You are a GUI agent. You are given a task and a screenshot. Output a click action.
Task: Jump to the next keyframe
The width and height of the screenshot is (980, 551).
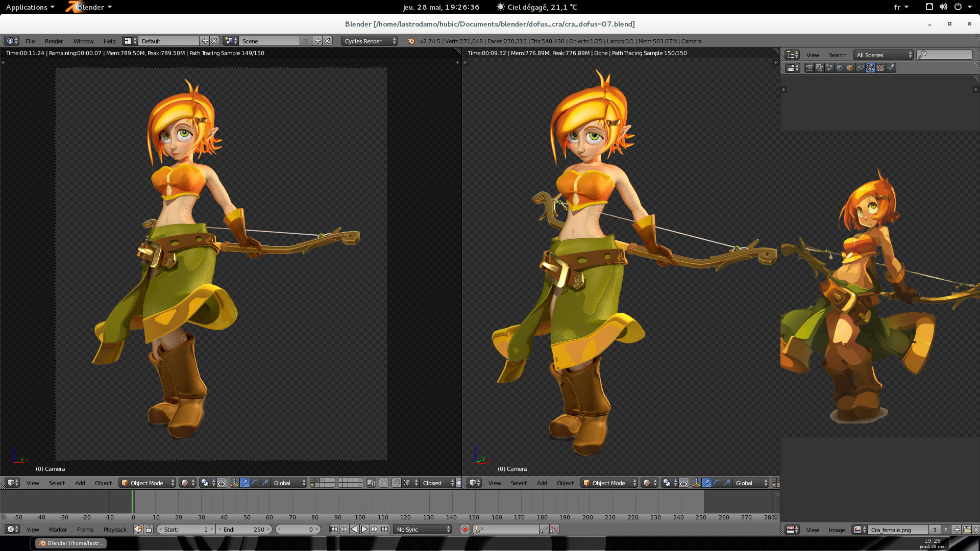click(375, 530)
